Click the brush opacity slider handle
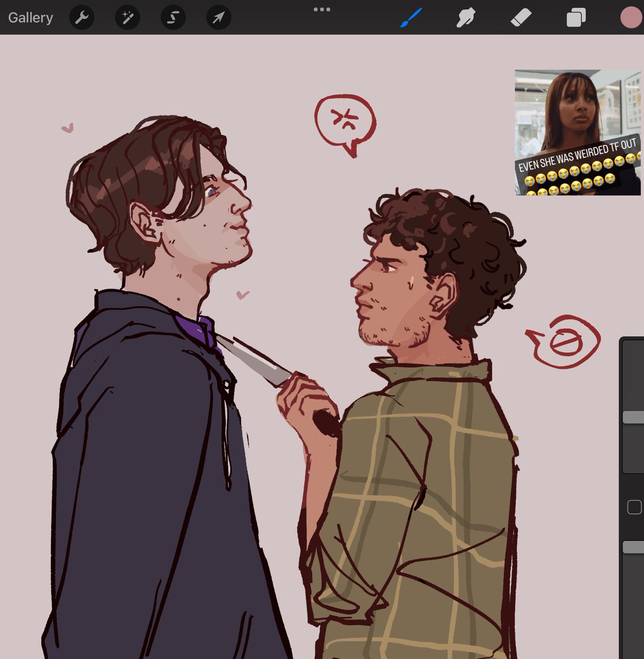Screen dimensions: 644x659 click(x=633, y=547)
